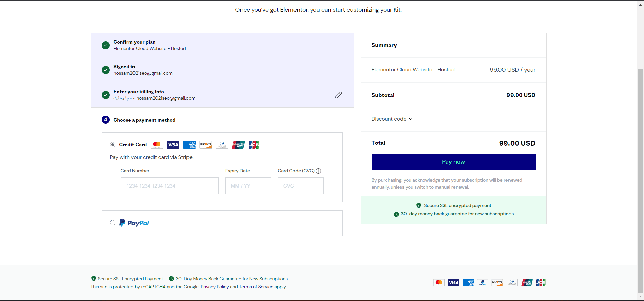The width and height of the screenshot is (644, 301).
Task: Click the footer Discover logo
Action: coord(497,283)
